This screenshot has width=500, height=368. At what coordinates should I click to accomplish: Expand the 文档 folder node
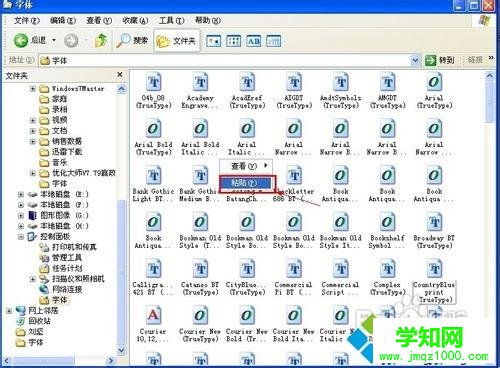pyautogui.click(x=33, y=131)
